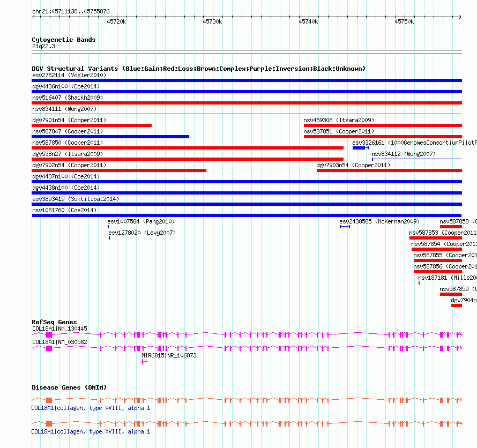Open the COL18A1|NM_130445 RefSeq gene label
The image size is (477, 448).
coord(59,329)
